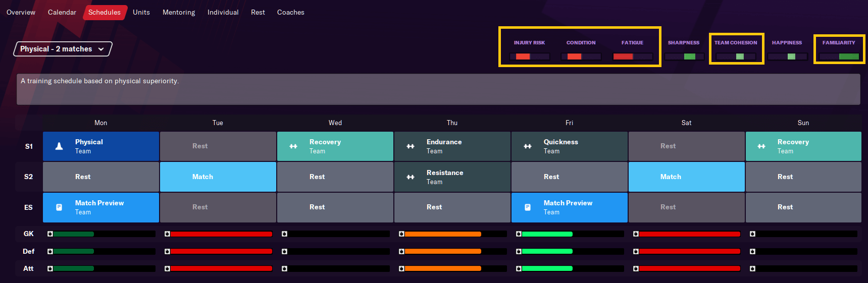Click the GK intensity icon for Sunday
Viewport: 868px width, 283px height.
tap(752, 234)
